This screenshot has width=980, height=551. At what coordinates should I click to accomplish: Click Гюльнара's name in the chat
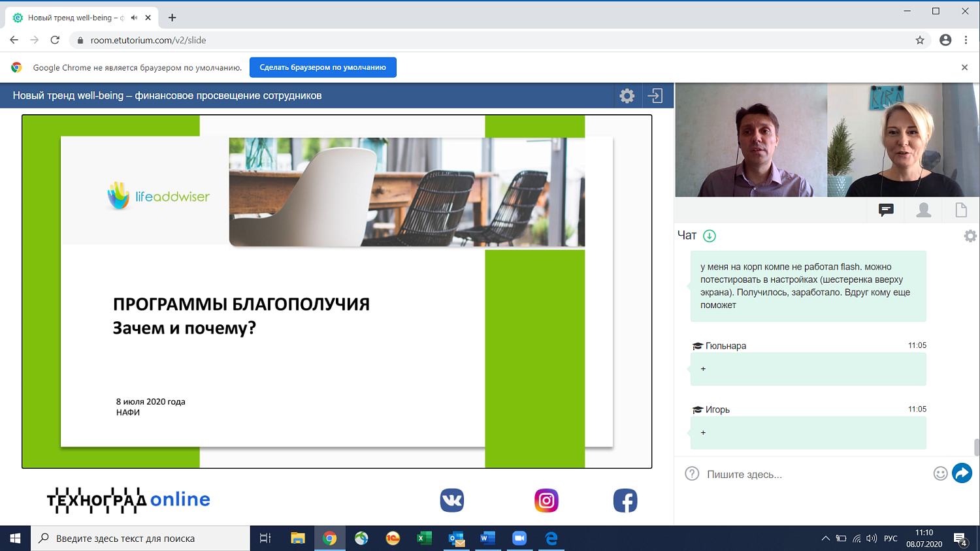coord(726,346)
